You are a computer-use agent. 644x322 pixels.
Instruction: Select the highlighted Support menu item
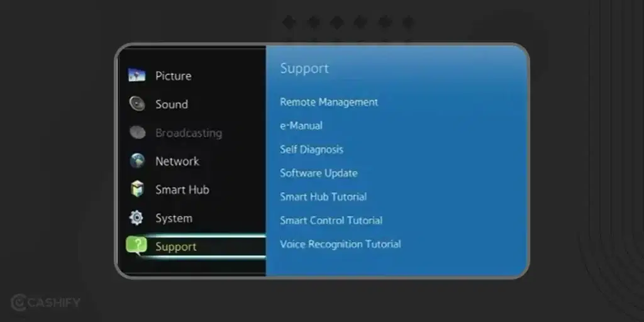coord(176,247)
